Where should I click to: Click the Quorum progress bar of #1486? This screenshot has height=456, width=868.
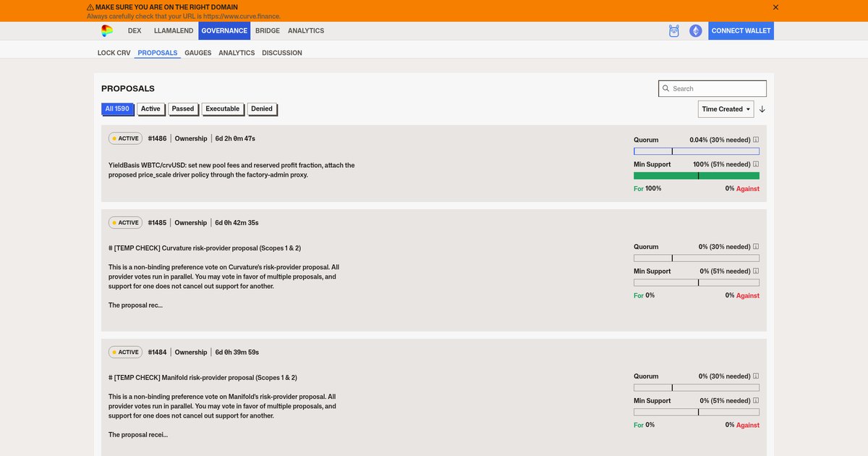(x=697, y=151)
